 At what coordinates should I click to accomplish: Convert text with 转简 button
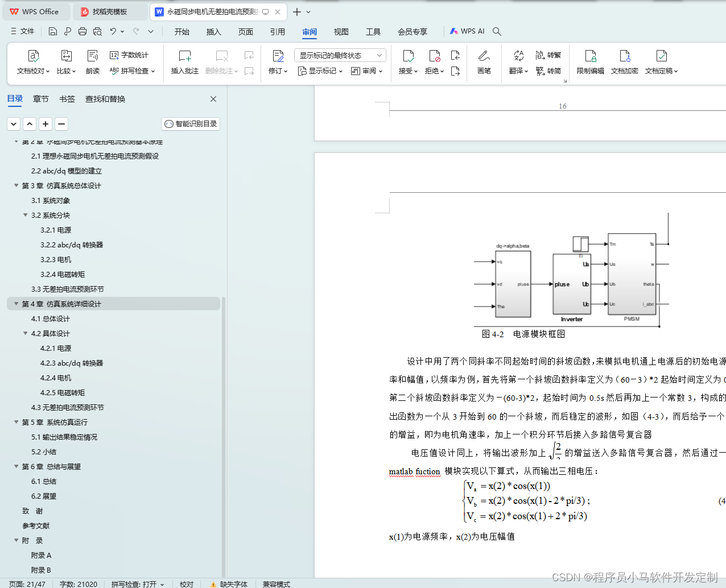(x=548, y=71)
